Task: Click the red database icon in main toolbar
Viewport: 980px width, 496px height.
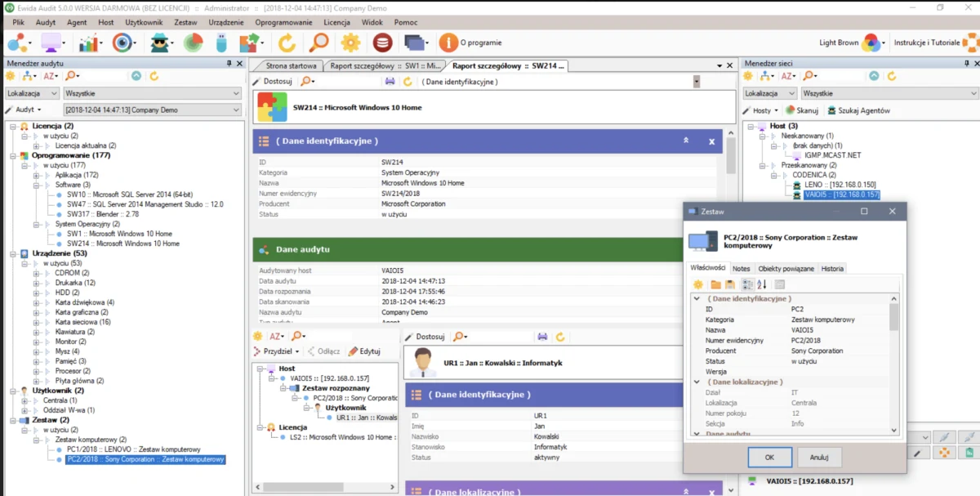Action: coord(382,42)
